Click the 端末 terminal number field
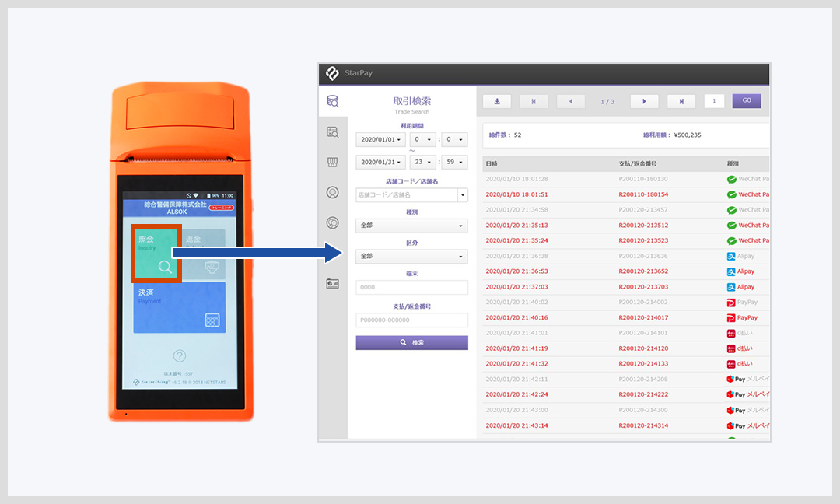The image size is (840, 504). pyautogui.click(x=411, y=287)
